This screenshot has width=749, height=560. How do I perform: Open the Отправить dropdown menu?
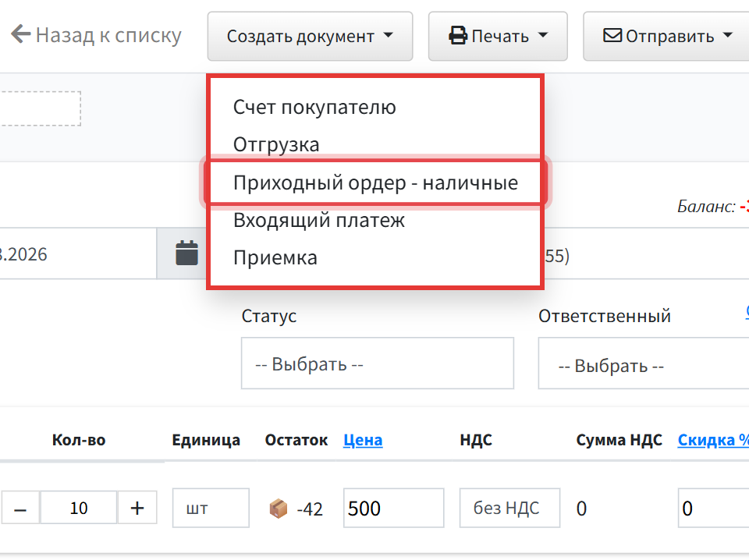tap(666, 37)
